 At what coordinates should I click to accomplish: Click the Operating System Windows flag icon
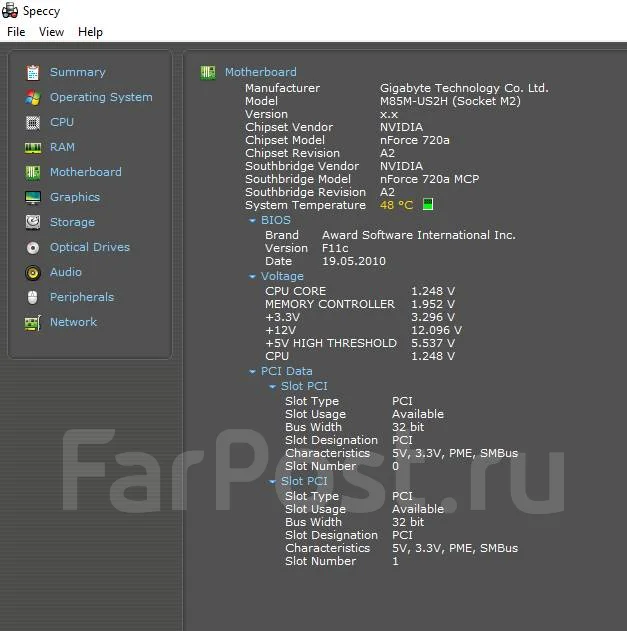click(x=33, y=98)
